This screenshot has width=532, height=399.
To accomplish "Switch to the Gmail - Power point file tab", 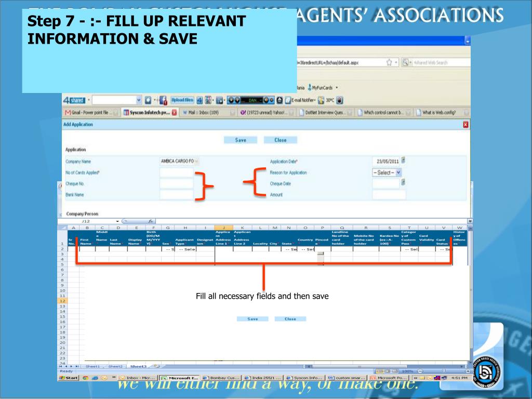I will pyautogui.click(x=91, y=112).
